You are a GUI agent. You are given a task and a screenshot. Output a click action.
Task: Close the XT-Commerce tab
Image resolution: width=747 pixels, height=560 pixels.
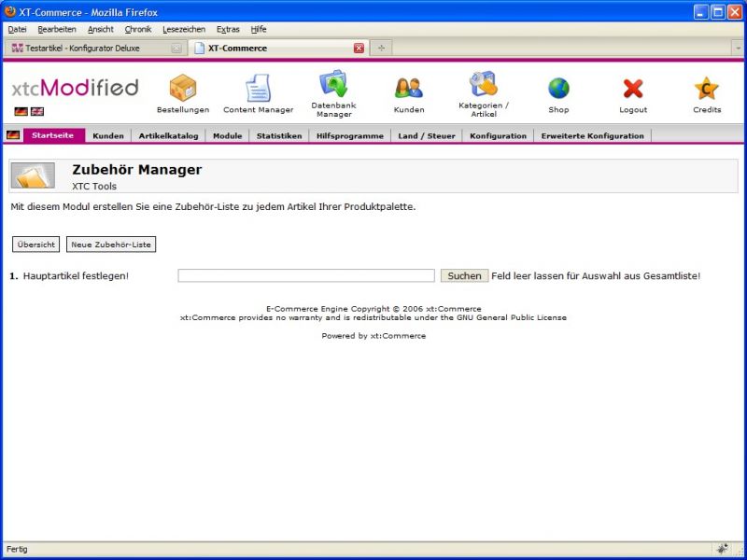tap(359, 49)
